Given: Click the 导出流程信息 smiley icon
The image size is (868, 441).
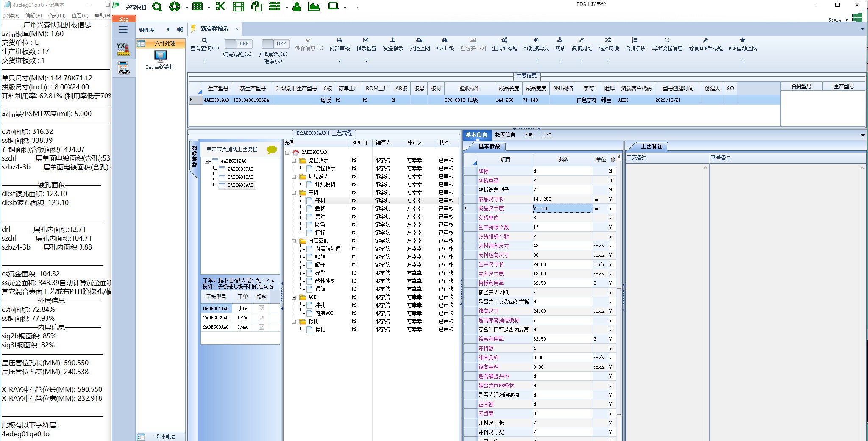Looking at the screenshot, I should pyautogui.click(x=667, y=40).
